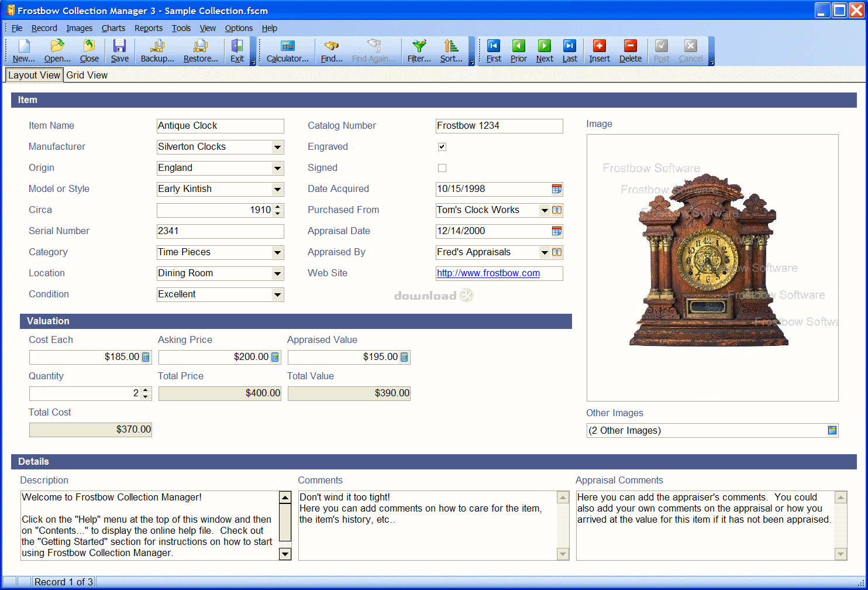Open the Calculator tool

[x=287, y=51]
